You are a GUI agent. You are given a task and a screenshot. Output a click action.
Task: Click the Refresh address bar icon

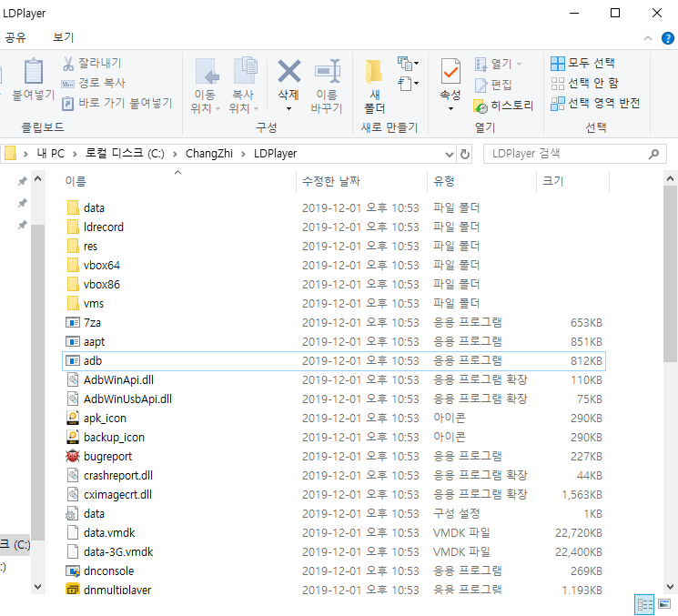464,154
